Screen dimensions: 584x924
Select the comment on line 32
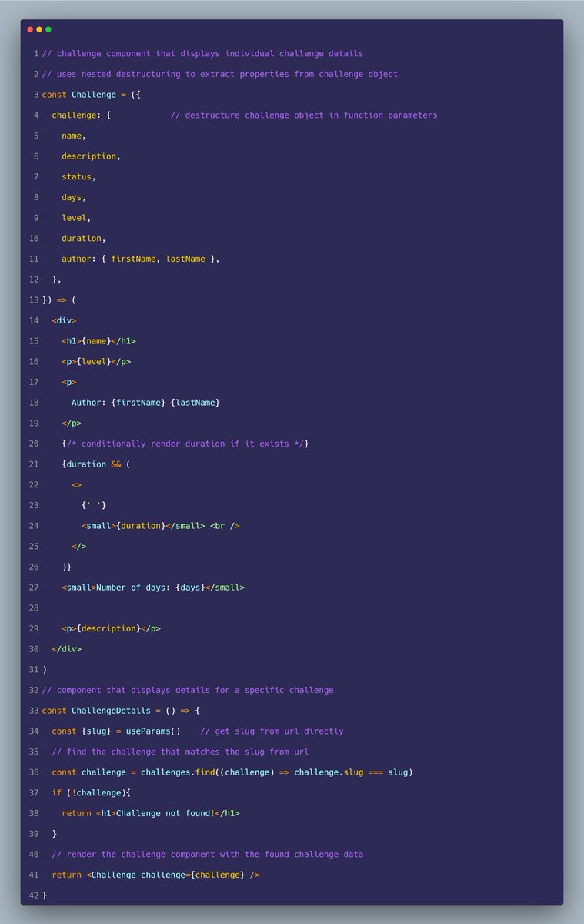click(188, 690)
